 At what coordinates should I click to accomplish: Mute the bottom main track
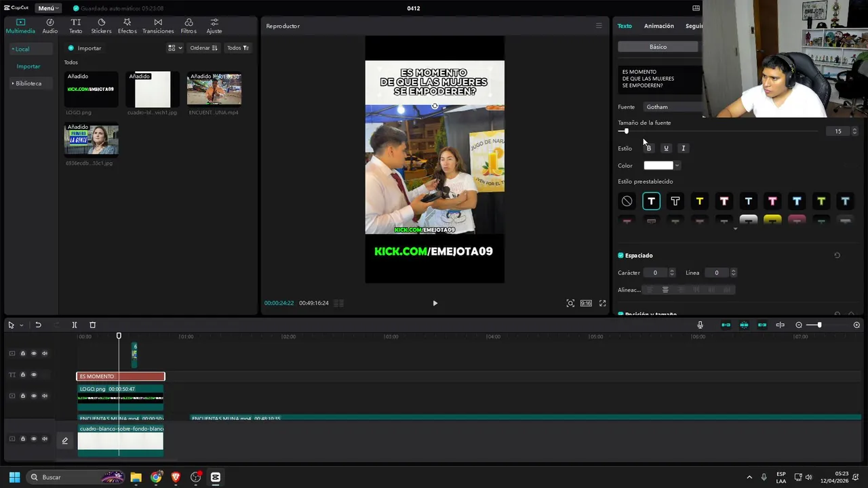tap(45, 439)
